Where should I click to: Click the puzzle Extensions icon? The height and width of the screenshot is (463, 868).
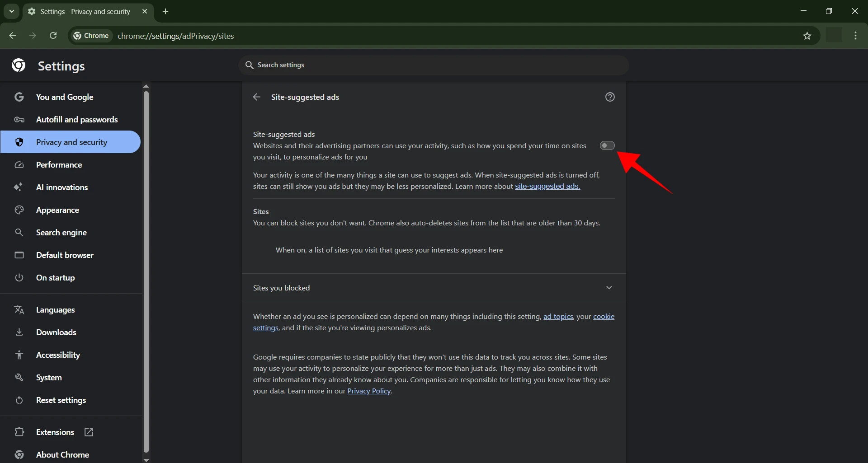(x=19, y=432)
